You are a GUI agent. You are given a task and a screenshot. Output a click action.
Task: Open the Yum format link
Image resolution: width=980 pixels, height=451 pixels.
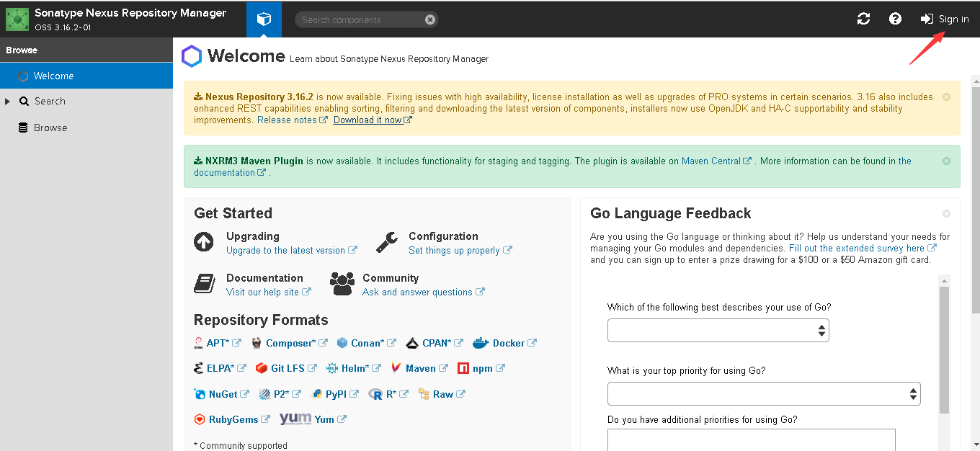pyautogui.click(x=330, y=419)
